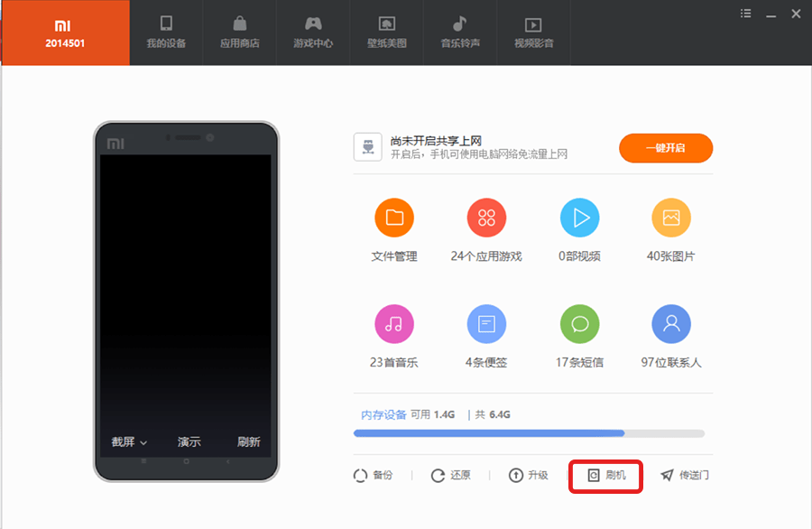Click the 文件管理 label

(x=394, y=256)
